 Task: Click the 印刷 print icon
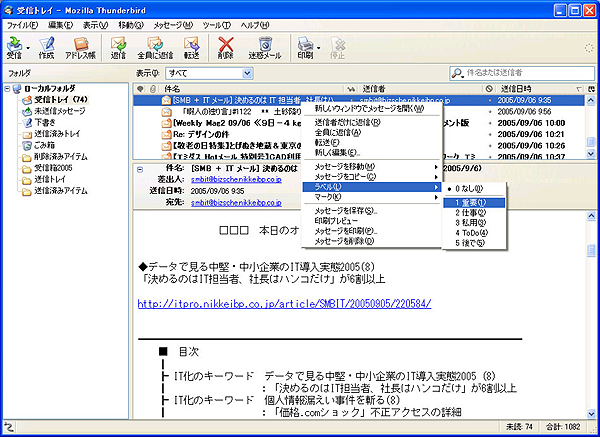pos(305,47)
